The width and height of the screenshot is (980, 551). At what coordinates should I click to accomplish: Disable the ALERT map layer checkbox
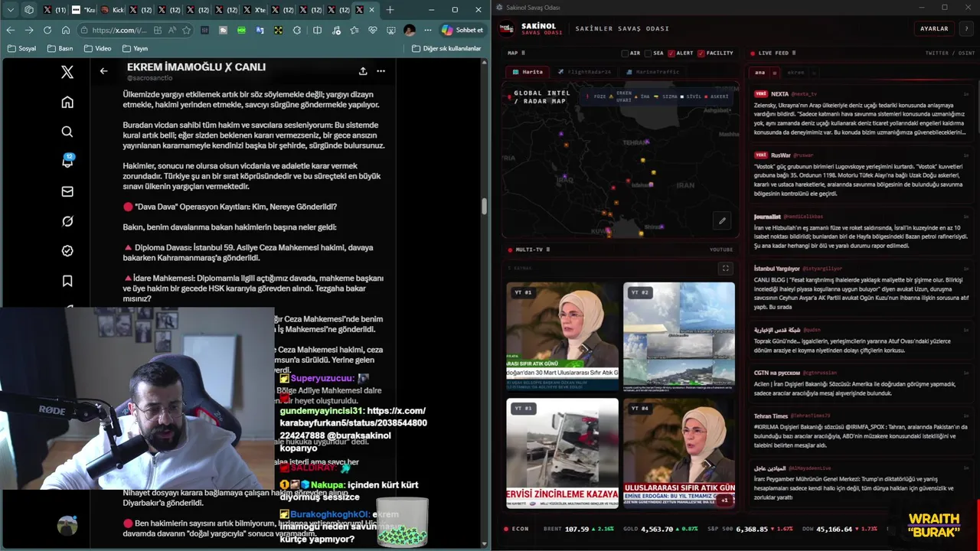(671, 53)
